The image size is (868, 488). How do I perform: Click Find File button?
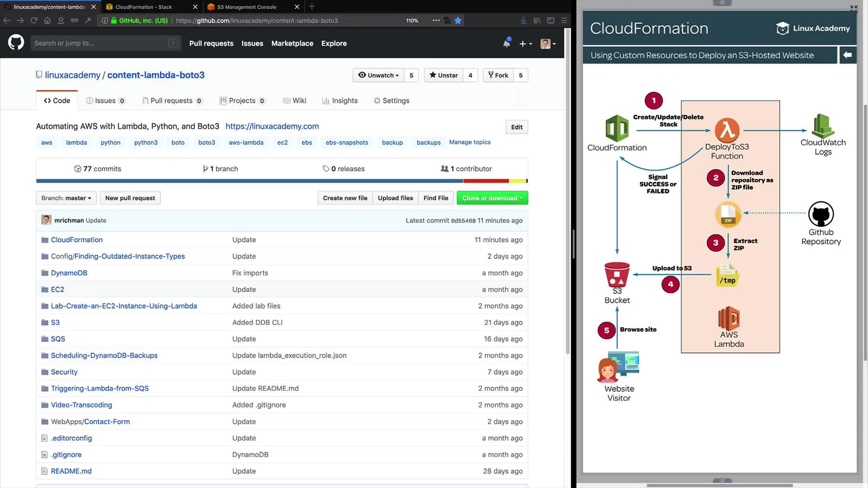tap(436, 198)
